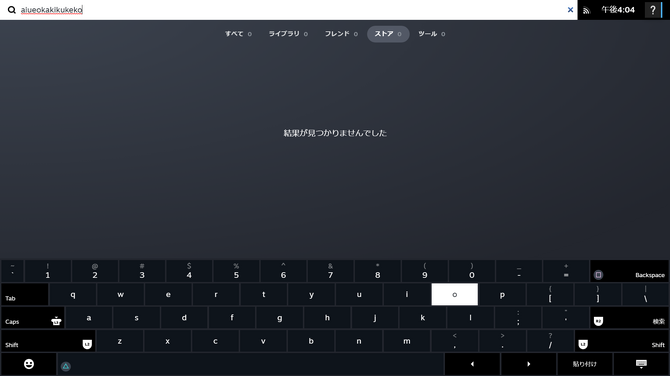Tap the 検索 search key
The height and width of the screenshot is (376, 670).
[629, 318]
